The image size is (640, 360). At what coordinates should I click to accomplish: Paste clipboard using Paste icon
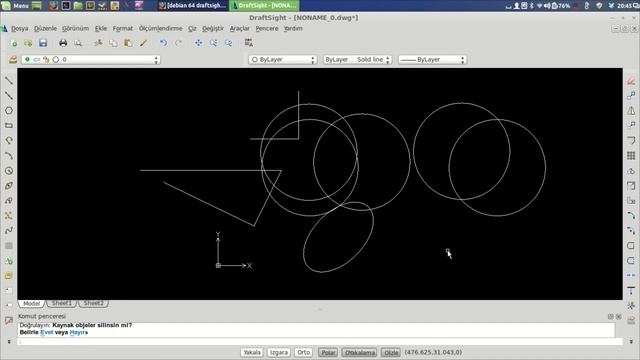[128, 43]
